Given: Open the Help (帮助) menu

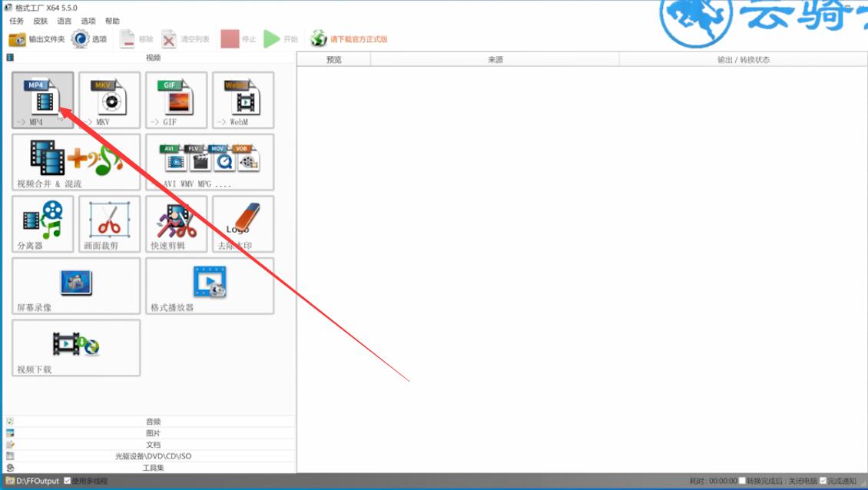Looking at the screenshot, I should (112, 21).
